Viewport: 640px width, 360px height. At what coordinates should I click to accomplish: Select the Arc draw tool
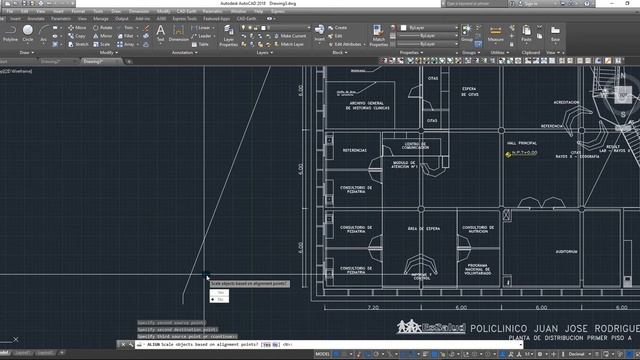[x=43, y=33]
